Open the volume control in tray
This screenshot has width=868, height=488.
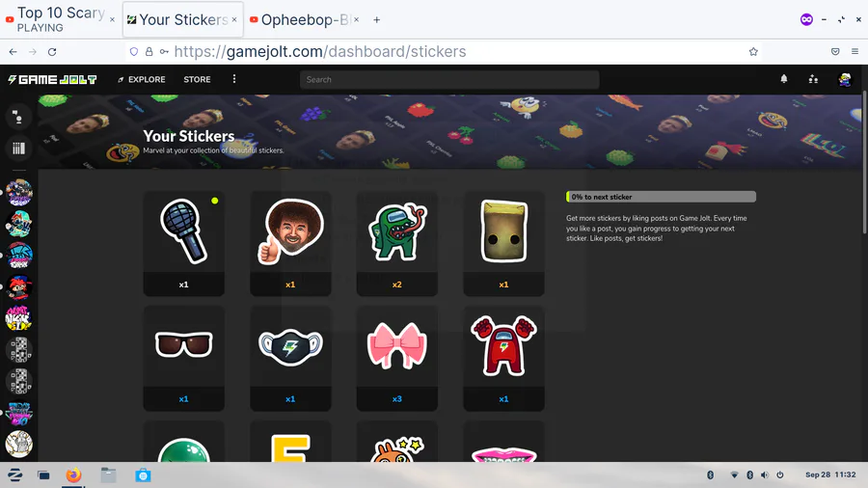click(765, 474)
